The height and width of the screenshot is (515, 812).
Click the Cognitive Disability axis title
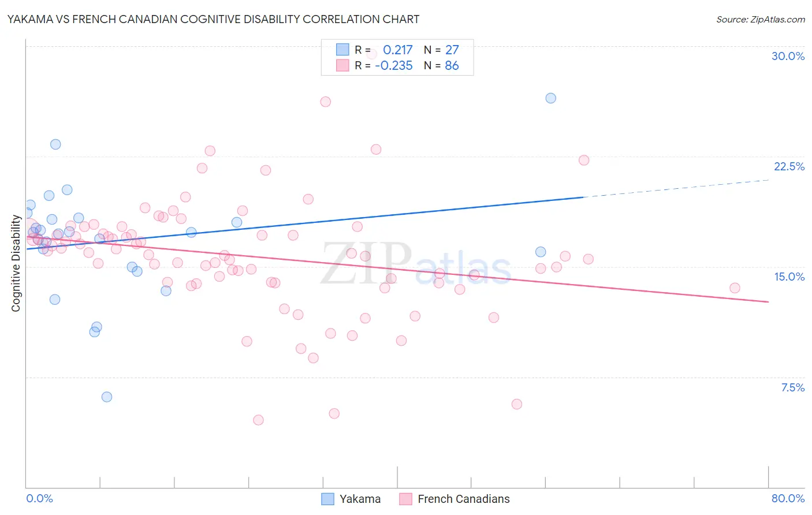pos(16,263)
